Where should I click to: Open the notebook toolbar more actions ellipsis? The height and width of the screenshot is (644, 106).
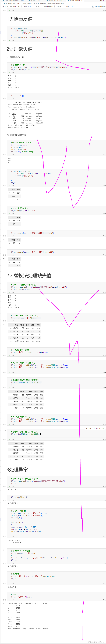[x=72, y=6]
